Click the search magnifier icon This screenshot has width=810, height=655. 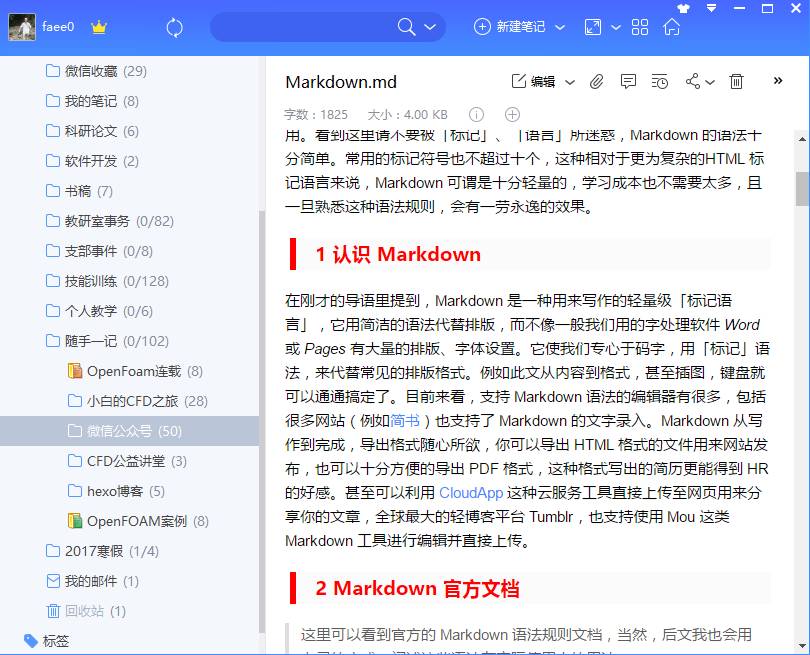pyautogui.click(x=407, y=27)
